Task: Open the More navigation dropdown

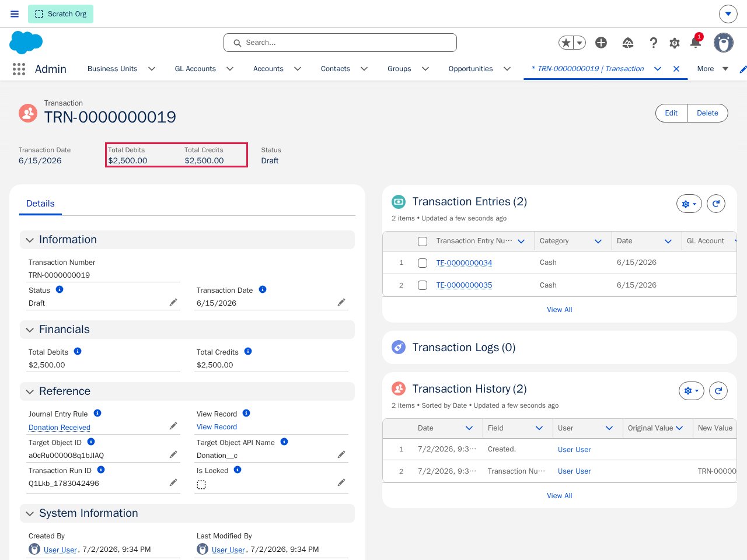Action: point(713,69)
